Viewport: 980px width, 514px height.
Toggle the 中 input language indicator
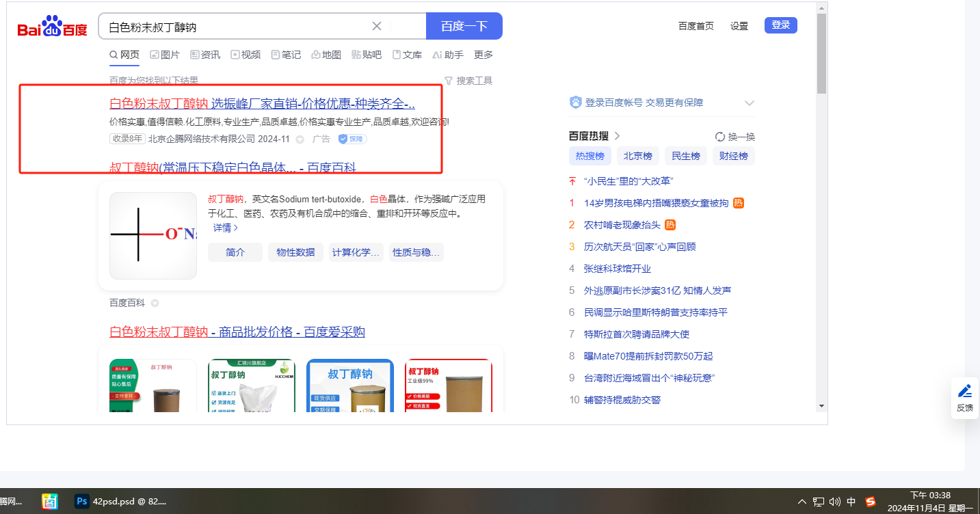click(851, 502)
